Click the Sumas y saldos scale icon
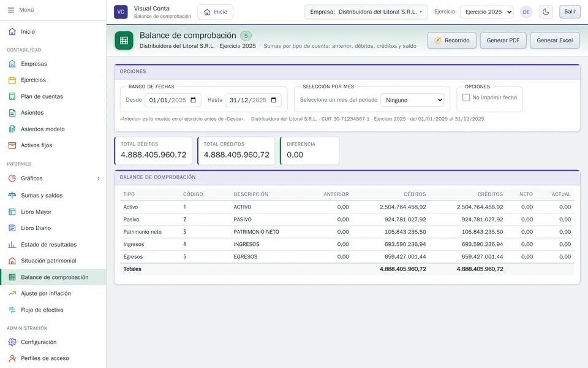The height and width of the screenshot is (368, 588). click(12, 195)
